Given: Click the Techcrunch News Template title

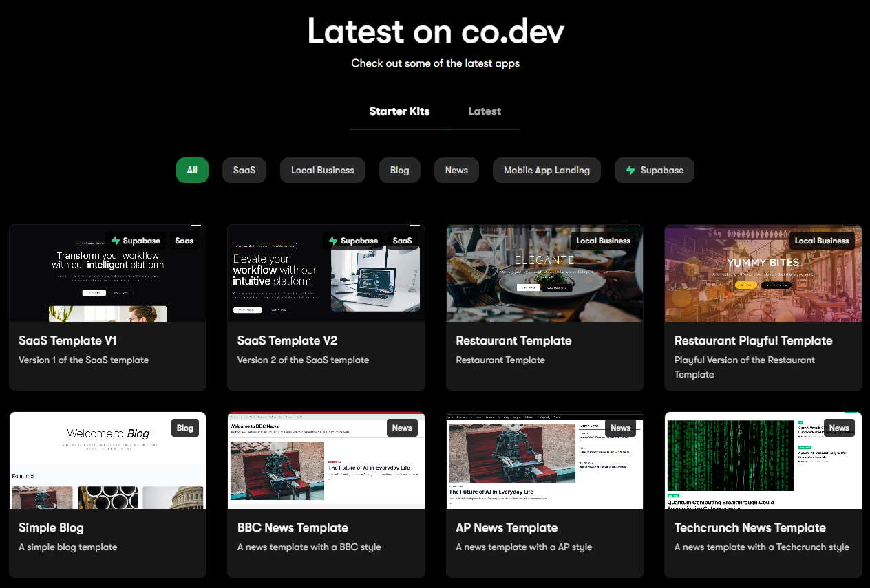Looking at the screenshot, I should pos(750,527).
